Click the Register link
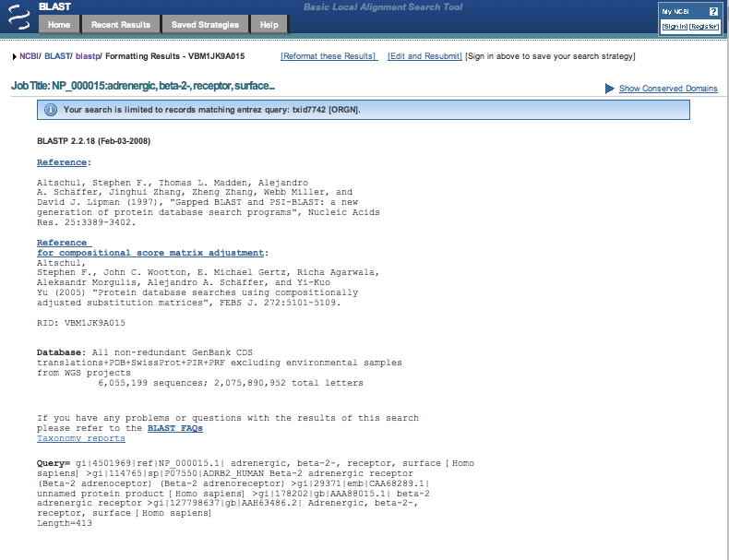This screenshot has height=560, width=729. 704,27
